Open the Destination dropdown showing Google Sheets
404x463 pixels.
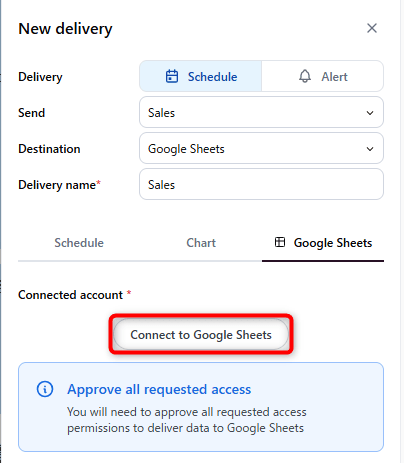[261, 148]
